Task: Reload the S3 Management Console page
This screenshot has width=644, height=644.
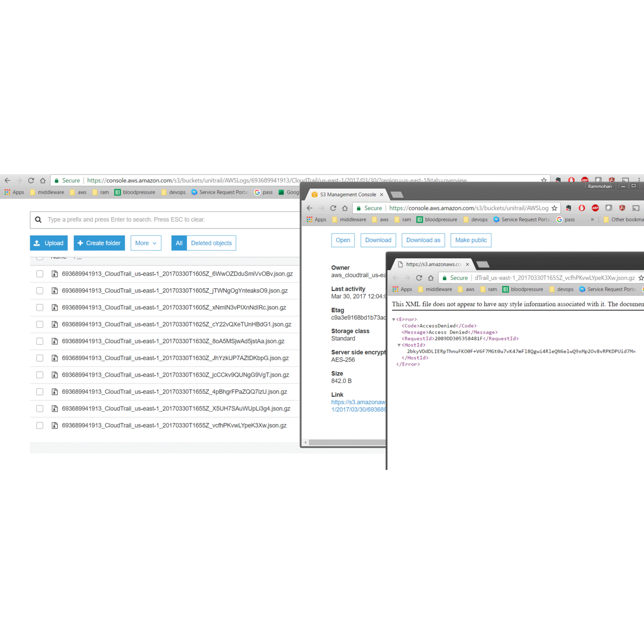Action: [333, 208]
